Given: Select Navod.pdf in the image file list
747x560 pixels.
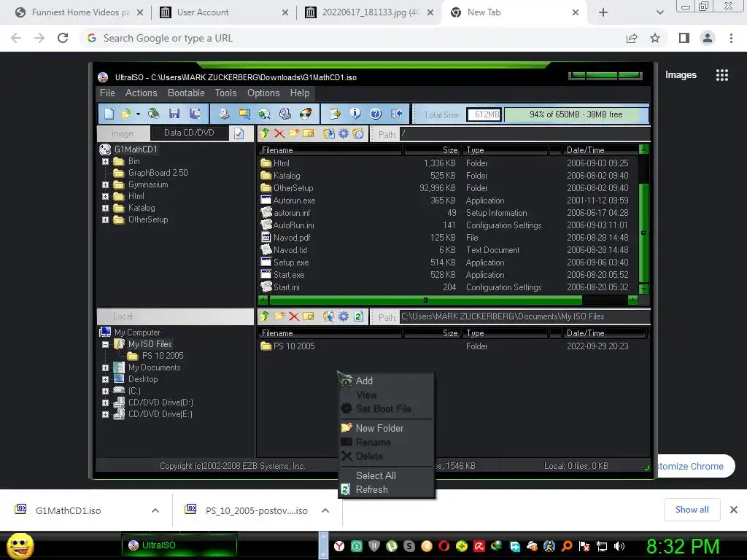Looking at the screenshot, I should tap(292, 238).
